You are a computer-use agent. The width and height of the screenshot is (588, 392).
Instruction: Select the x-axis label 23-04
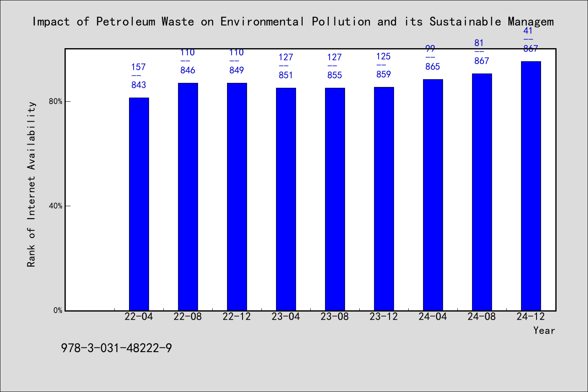point(286,316)
